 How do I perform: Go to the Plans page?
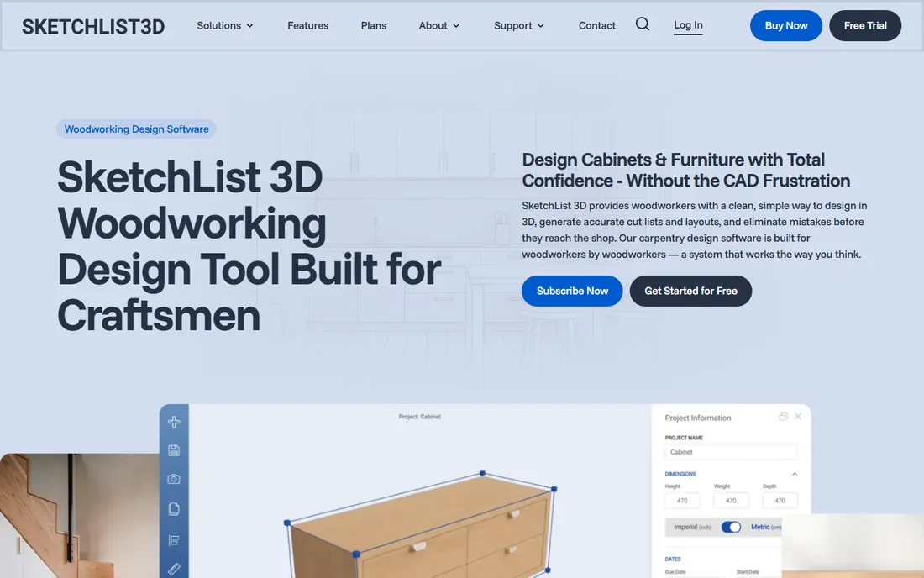click(374, 25)
